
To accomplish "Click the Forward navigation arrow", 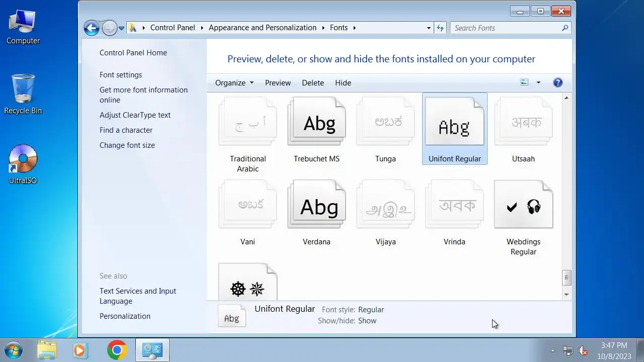I will pyautogui.click(x=109, y=28).
